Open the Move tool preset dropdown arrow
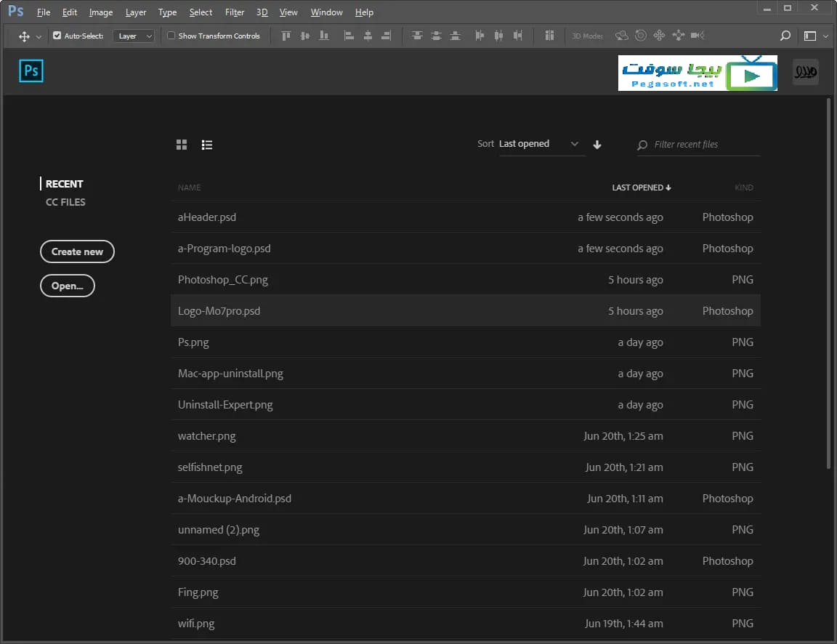This screenshot has height=644, width=837. coord(39,37)
